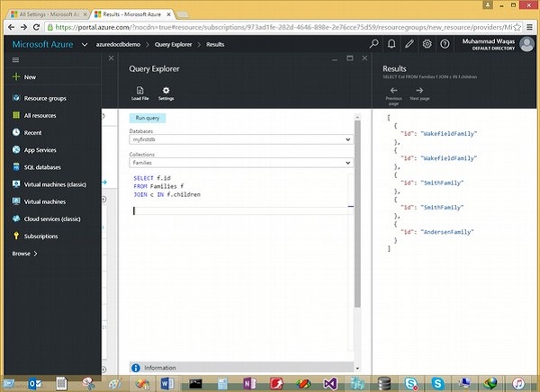
Task: Select Resource groups in sidebar
Action: click(45, 98)
